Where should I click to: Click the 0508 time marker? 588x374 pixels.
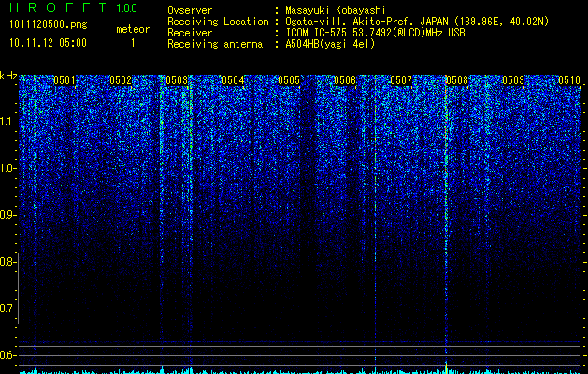click(457, 80)
